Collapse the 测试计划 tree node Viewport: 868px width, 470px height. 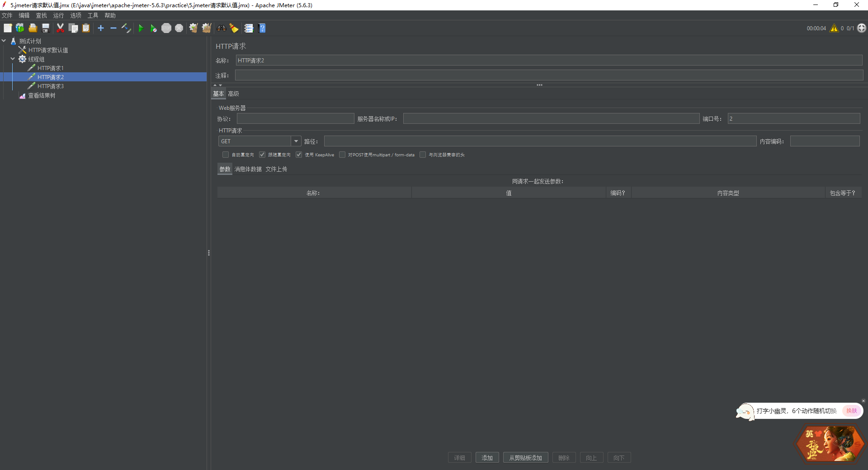[x=4, y=41]
